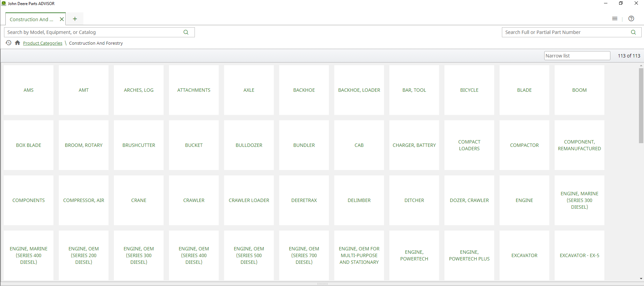Screen dimensions: 644x286
Task: Click the model search magnifier icon
Action: pyautogui.click(x=186, y=32)
